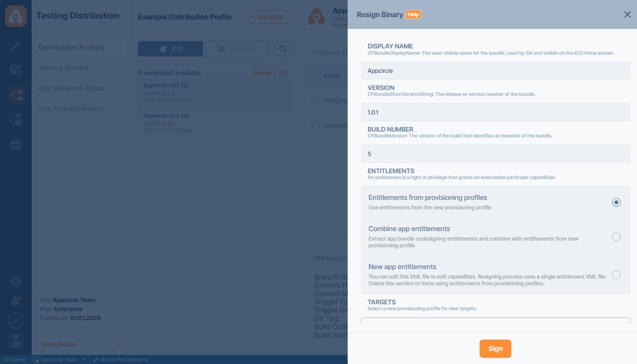Click the search magnifier icon
This screenshot has height=364, width=637.
coord(283,49)
